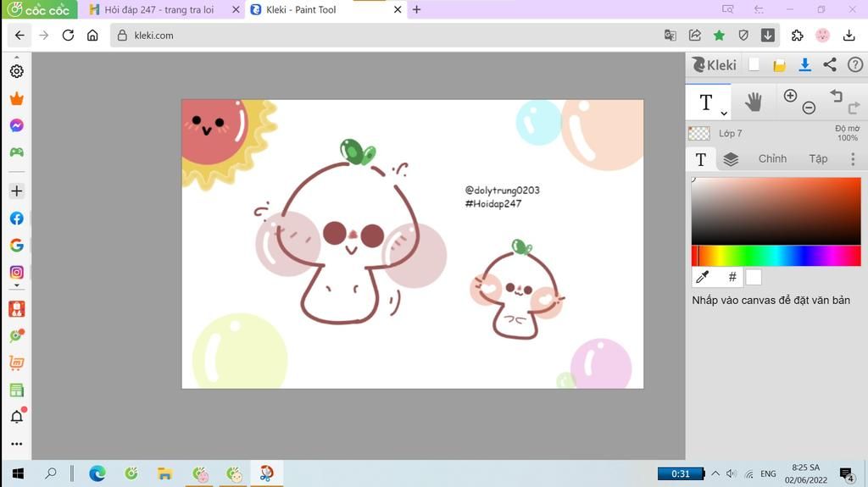Open Windows taskbar search
The image size is (868, 487).
50,473
